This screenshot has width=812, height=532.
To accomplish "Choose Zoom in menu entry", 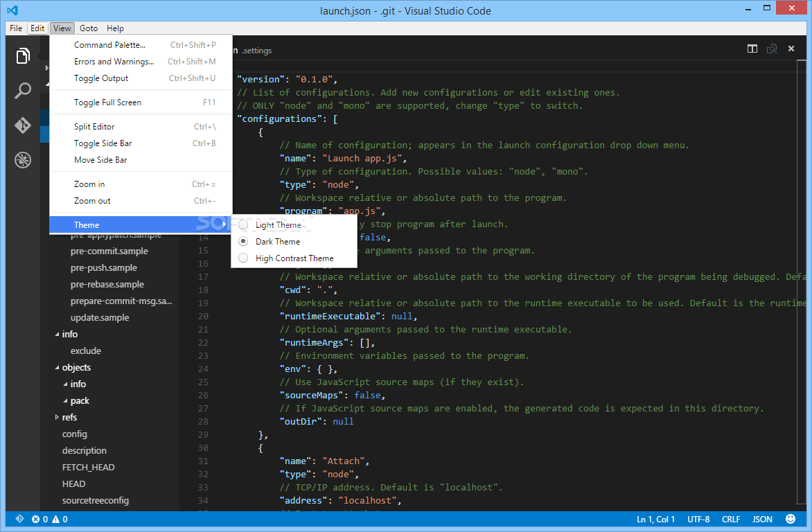I will point(141,184).
